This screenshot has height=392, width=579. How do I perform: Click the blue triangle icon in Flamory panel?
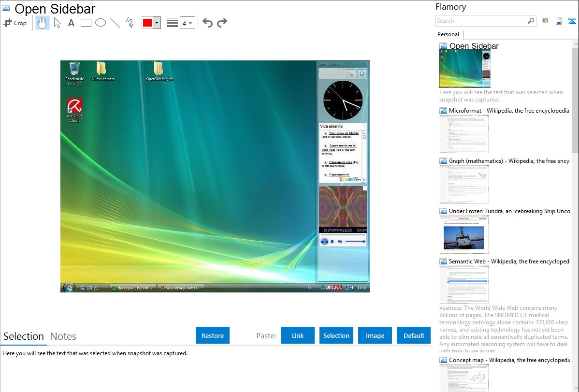[572, 21]
